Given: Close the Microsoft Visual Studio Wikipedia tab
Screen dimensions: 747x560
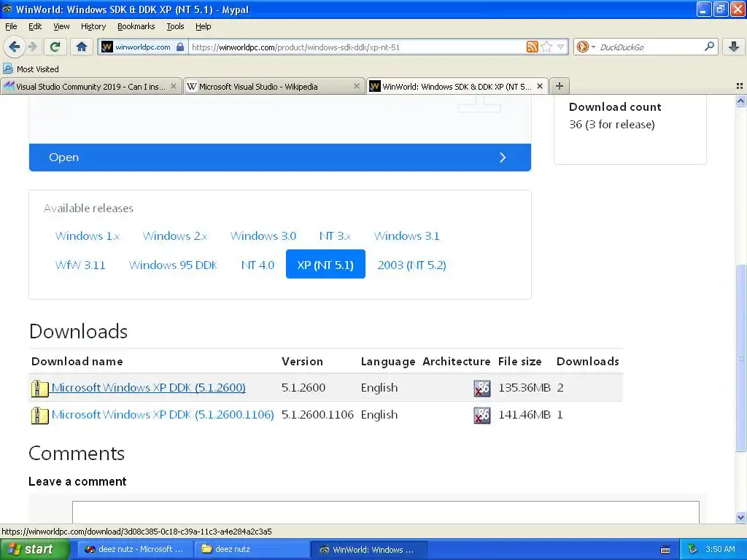Looking at the screenshot, I should pyautogui.click(x=356, y=86).
